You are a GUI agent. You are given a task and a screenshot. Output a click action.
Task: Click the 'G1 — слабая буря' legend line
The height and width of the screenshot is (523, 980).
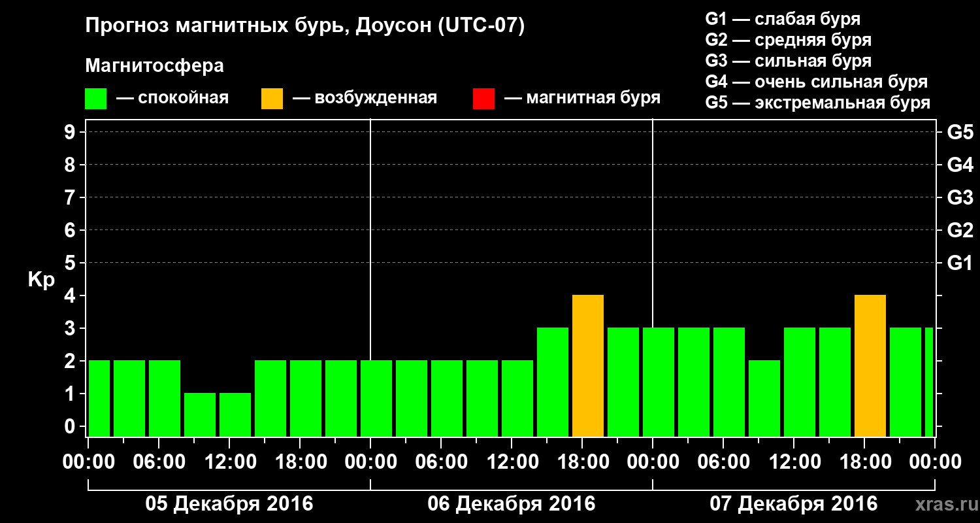pyautogui.click(x=783, y=19)
